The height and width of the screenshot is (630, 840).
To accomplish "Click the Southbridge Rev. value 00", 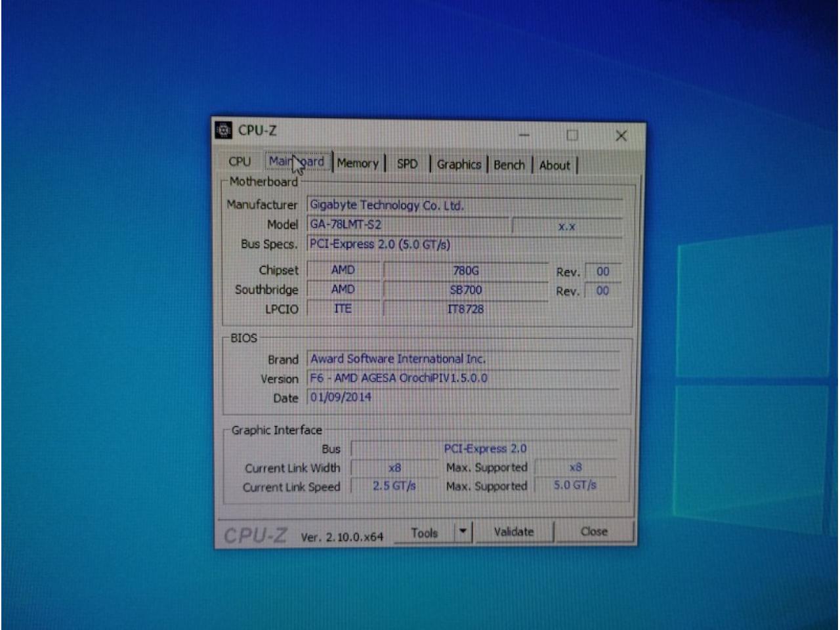I will pos(602,291).
